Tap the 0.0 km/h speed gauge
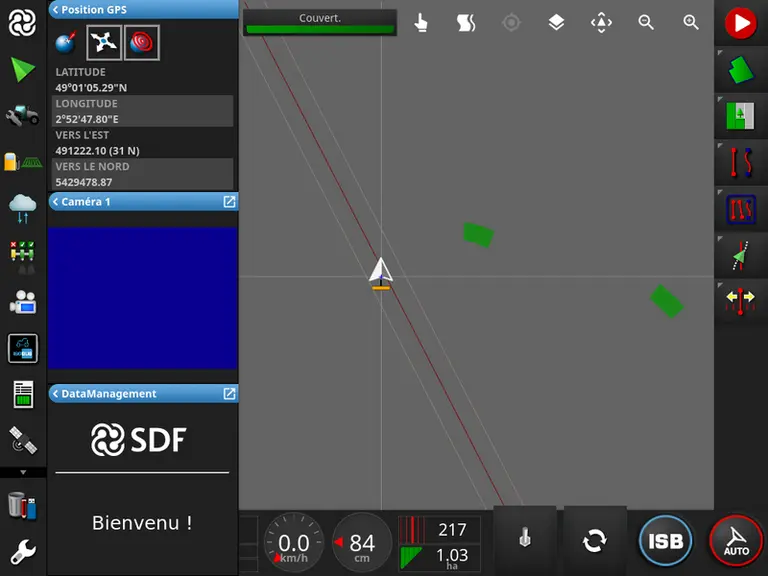This screenshot has width=768, height=576. pos(294,543)
